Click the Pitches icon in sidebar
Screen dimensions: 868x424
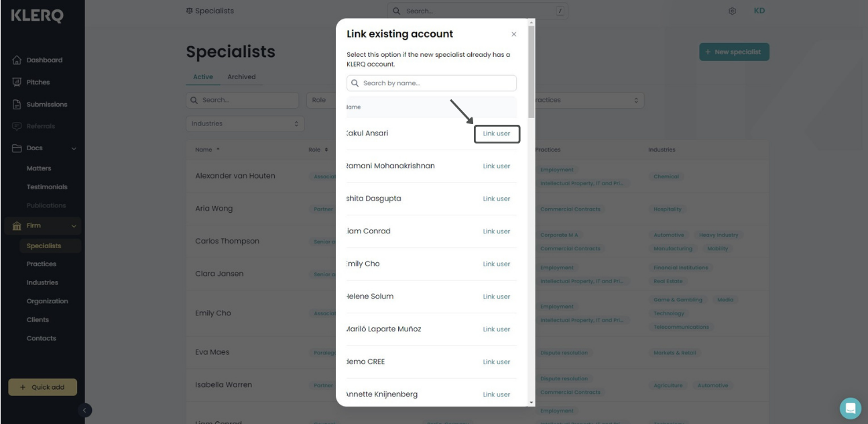click(17, 82)
